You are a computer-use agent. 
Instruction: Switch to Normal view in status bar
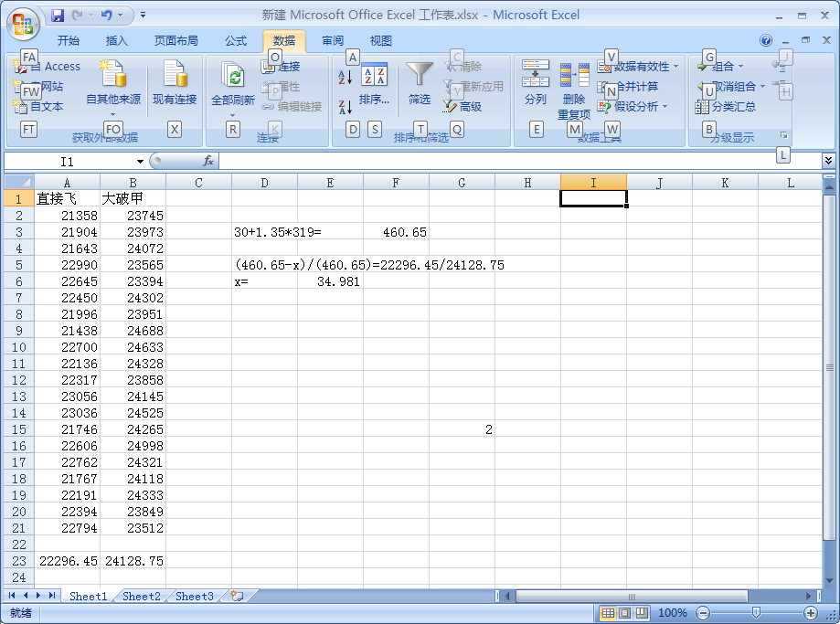608,613
